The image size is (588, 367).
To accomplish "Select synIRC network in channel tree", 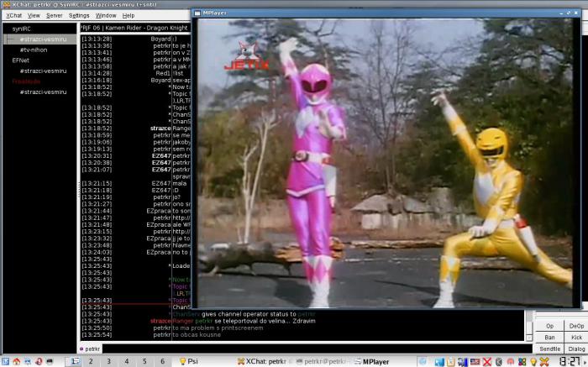I will click(21, 29).
